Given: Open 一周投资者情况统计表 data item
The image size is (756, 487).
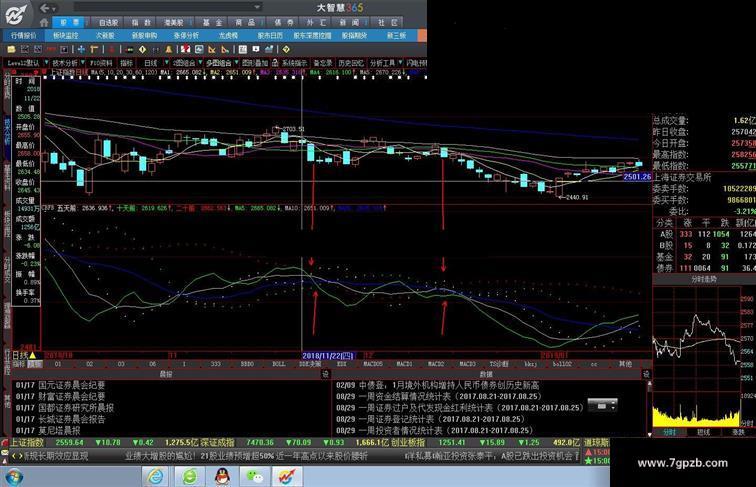Looking at the screenshot, I should tap(434, 430).
